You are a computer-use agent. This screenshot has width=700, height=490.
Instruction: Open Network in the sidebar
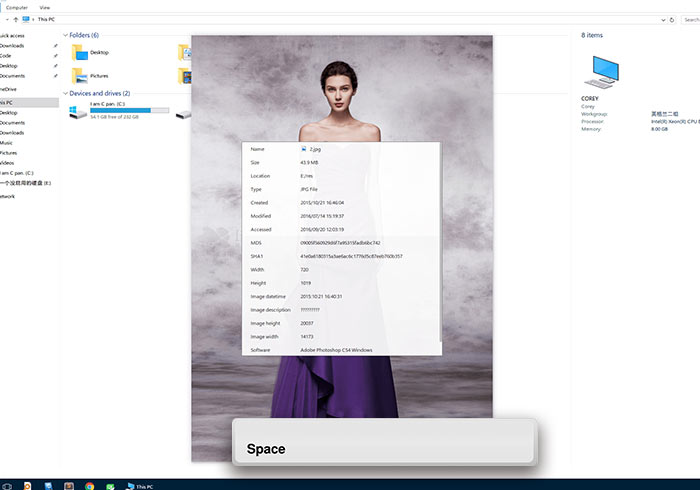pos(7,196)
